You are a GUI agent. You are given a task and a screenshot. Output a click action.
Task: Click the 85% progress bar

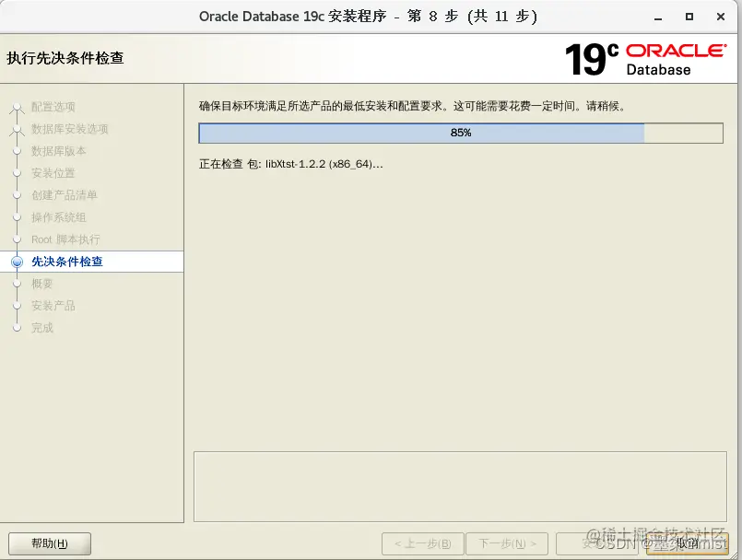coord(461,133)
